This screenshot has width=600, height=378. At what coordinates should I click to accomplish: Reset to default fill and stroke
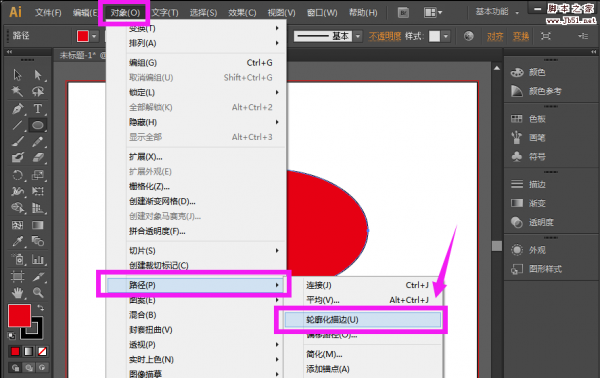11,336
